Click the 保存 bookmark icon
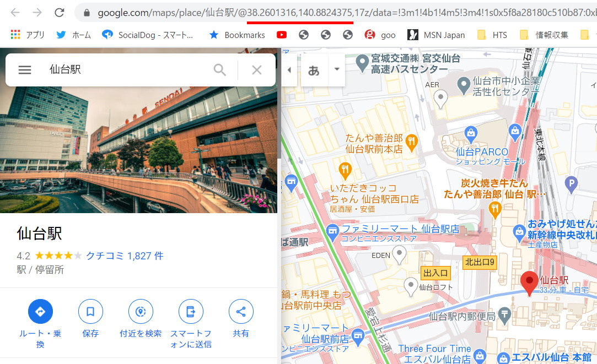The image size is (597, 364). 90,312
